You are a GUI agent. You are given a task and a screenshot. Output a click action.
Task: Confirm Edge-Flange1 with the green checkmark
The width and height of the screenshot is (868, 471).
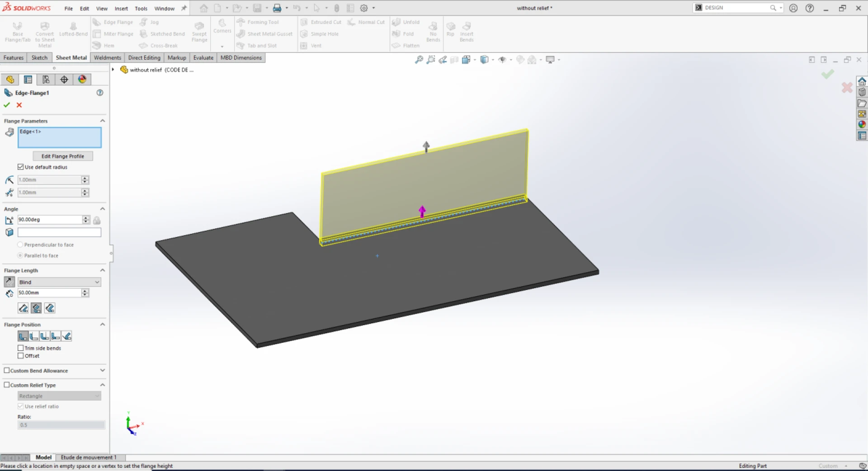[x=6, y=105]
